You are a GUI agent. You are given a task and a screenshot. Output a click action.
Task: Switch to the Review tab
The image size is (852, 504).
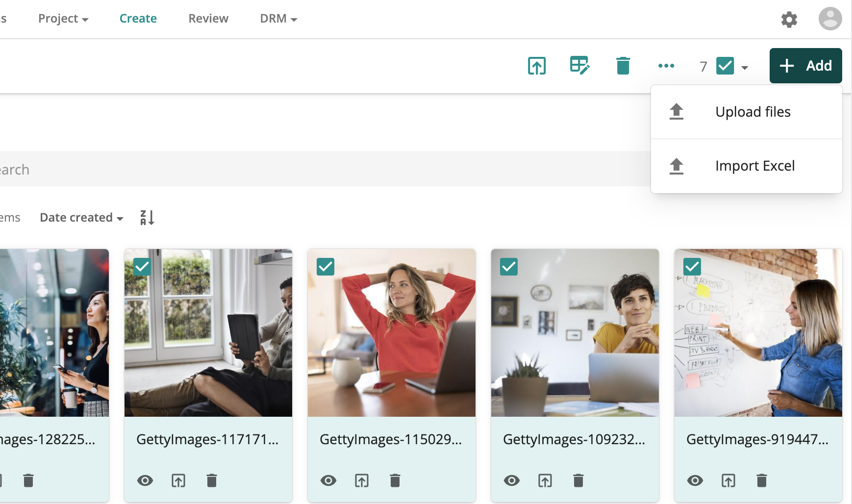point(208,19)
